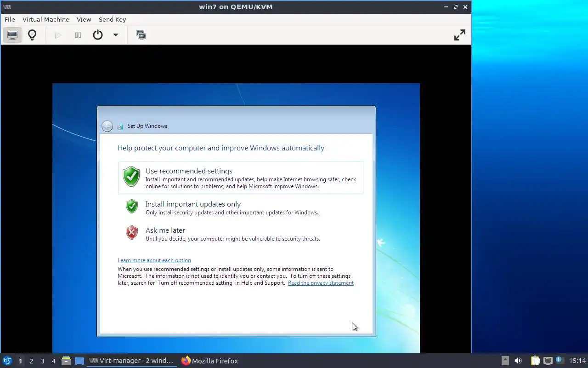The width and height of the screenshot is (588, 368).
Task: Pause the virtual machine
Action: (78, 35)
